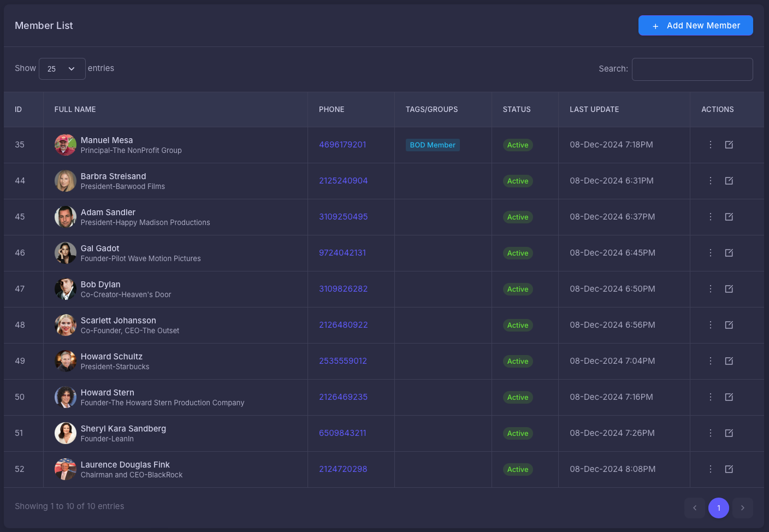Open more options menu for Scarlett Johansson
Image resolution: width=769 pixels, height=532 pixels.
(x=710, y=325)
